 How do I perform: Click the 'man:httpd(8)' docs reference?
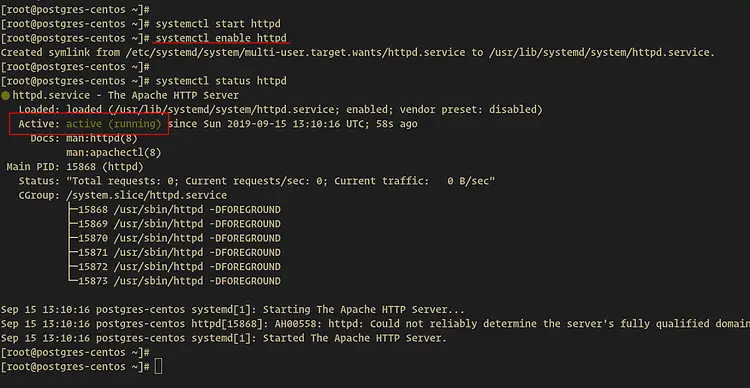click(x=102, y=138)
